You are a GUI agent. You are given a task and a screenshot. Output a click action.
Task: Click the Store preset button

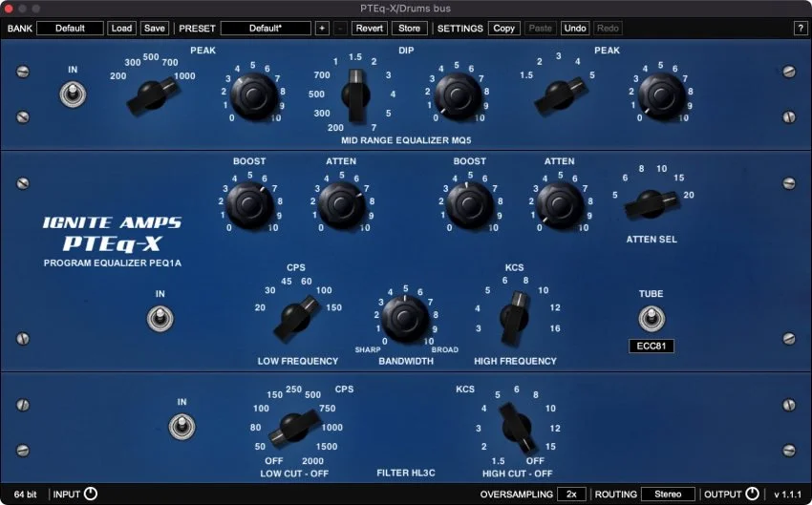pyautogui.click(x=409, y=28)
